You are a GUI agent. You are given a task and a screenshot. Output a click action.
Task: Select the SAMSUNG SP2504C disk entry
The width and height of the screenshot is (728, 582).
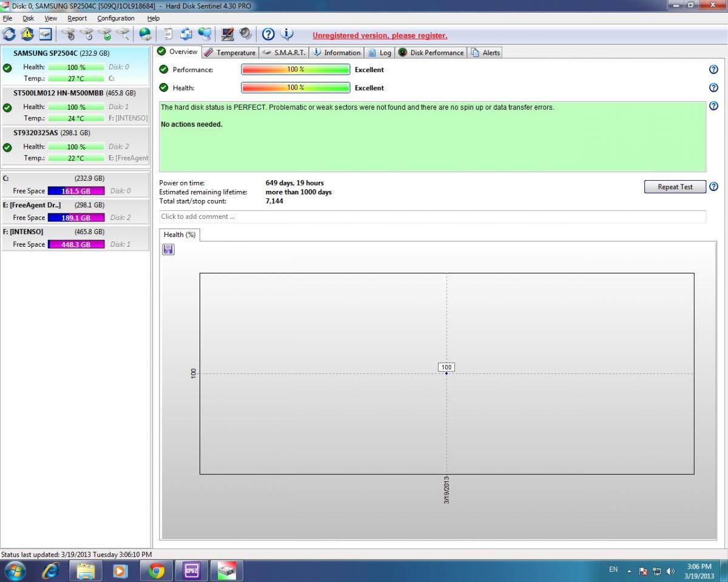click(x=75, y=66)
